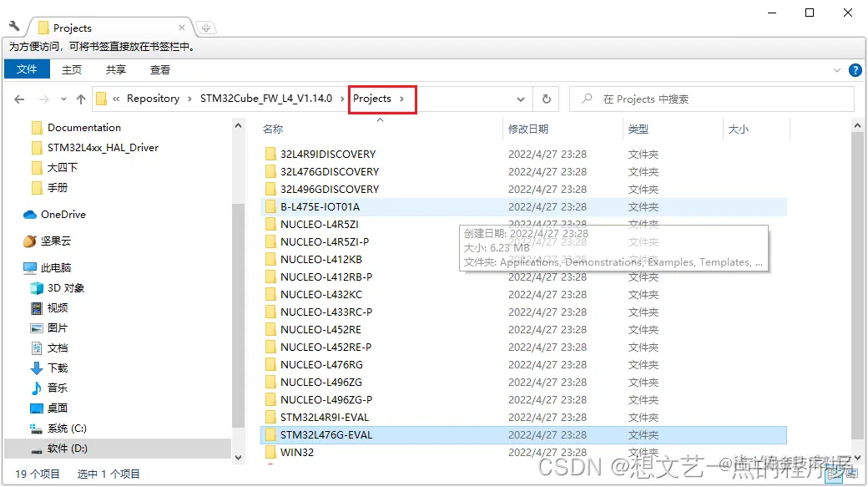This screenshot has height=487, width=868.
Task: Click the wrench settings icon
Action: tap(14, 26)
